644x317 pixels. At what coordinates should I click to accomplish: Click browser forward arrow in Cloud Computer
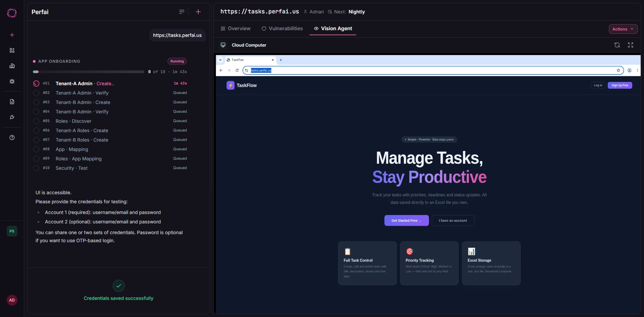tap(229, 70)
